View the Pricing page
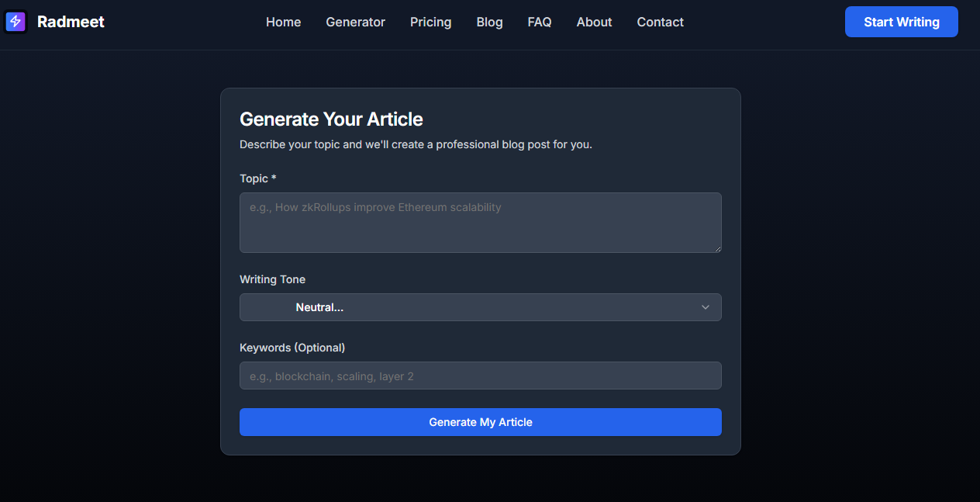Screen dimensions: 980x502 click(x=430, y=22)
